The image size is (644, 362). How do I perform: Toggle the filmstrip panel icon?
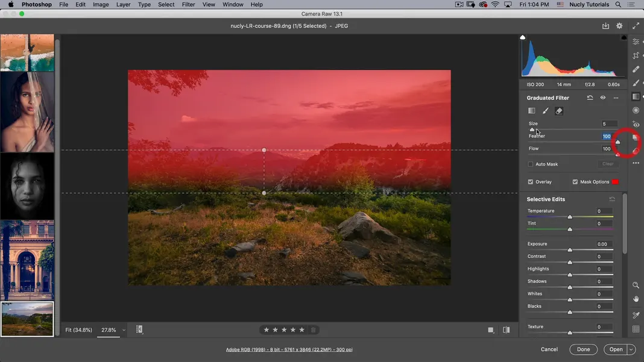coord(139,329)
